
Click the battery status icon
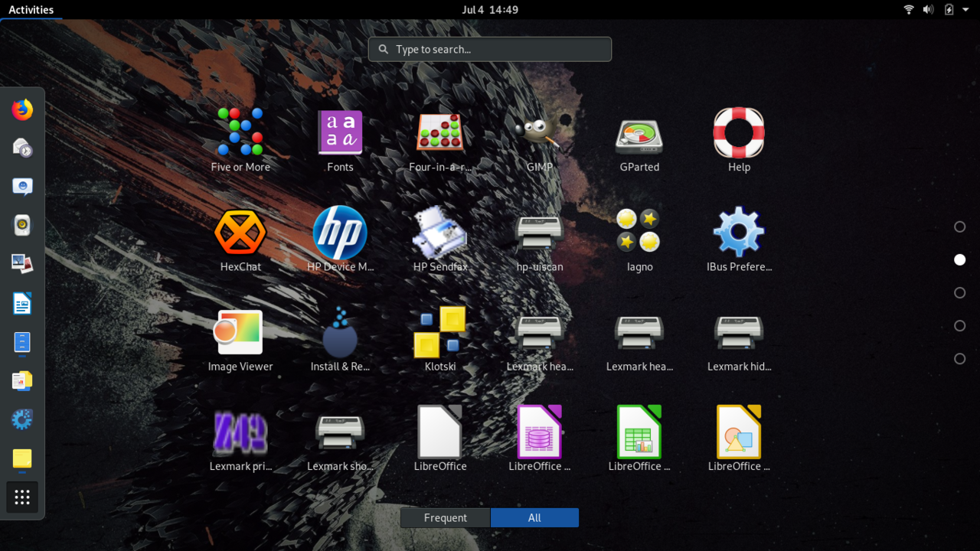pyautogui.click(x=949, y=10)
